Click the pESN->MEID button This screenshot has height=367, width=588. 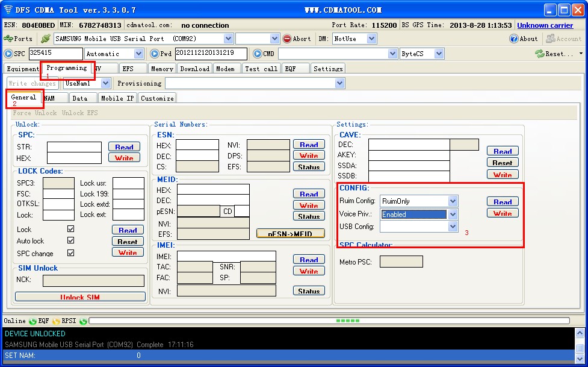click(291, 233)
